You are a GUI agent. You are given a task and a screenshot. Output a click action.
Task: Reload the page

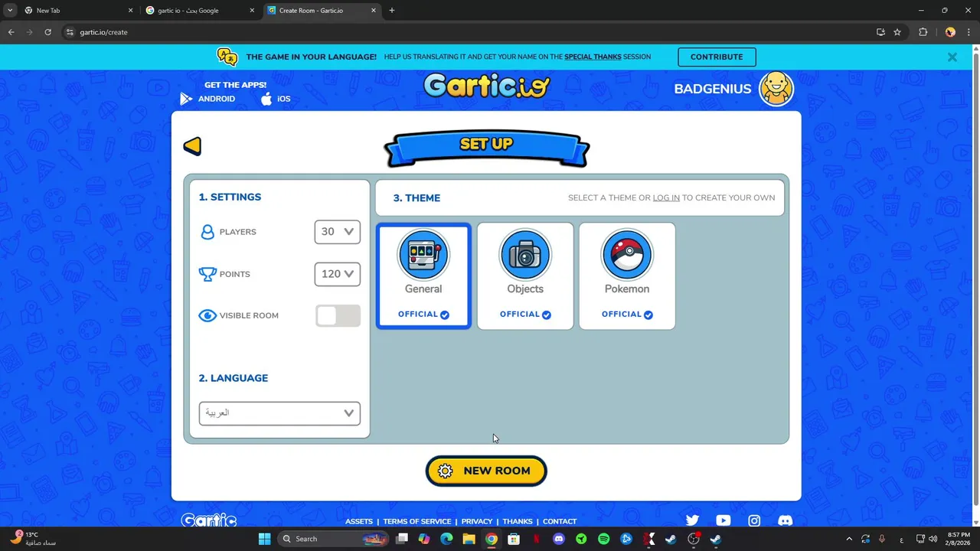(47, 32)
